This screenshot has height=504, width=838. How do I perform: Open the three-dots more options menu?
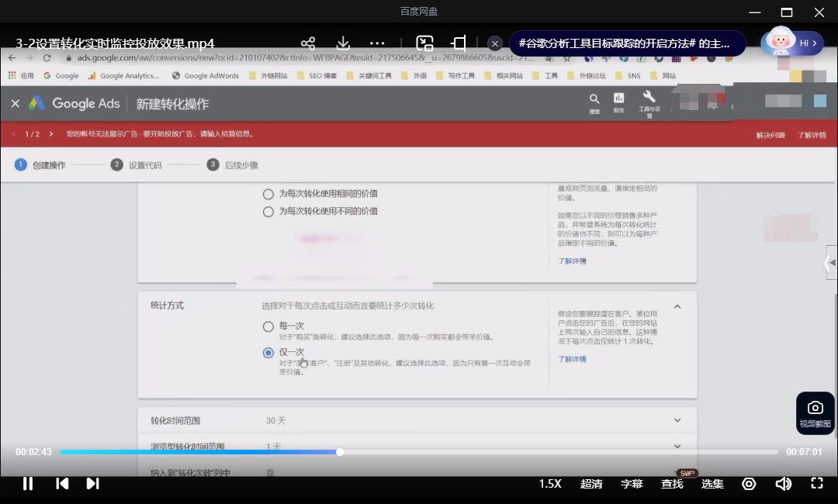click(x=377, y=43)
